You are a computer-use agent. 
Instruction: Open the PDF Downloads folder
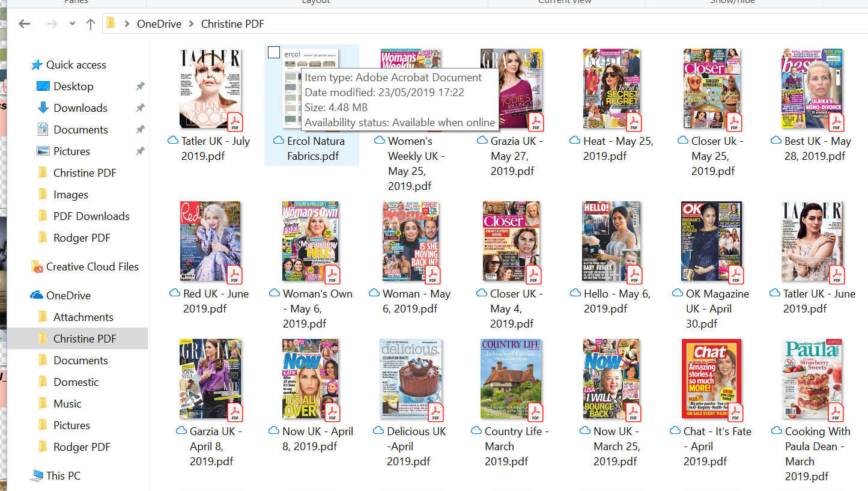[x=91, y=216]
